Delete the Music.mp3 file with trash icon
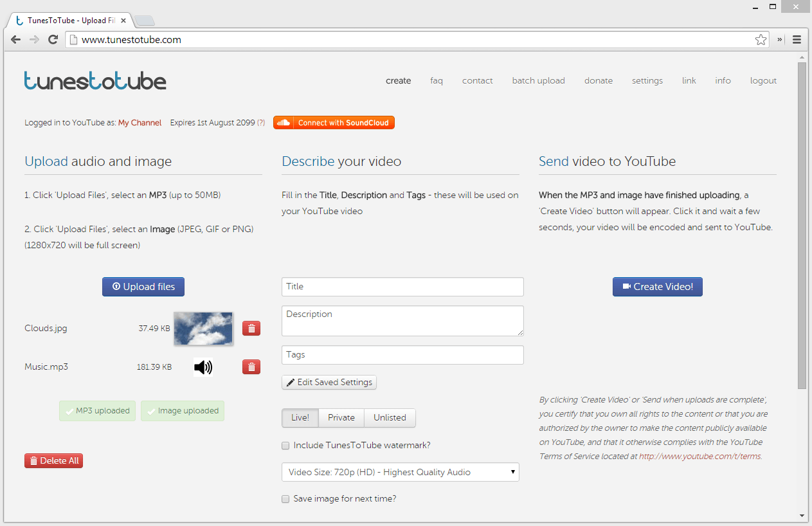 tap(251, 367)
